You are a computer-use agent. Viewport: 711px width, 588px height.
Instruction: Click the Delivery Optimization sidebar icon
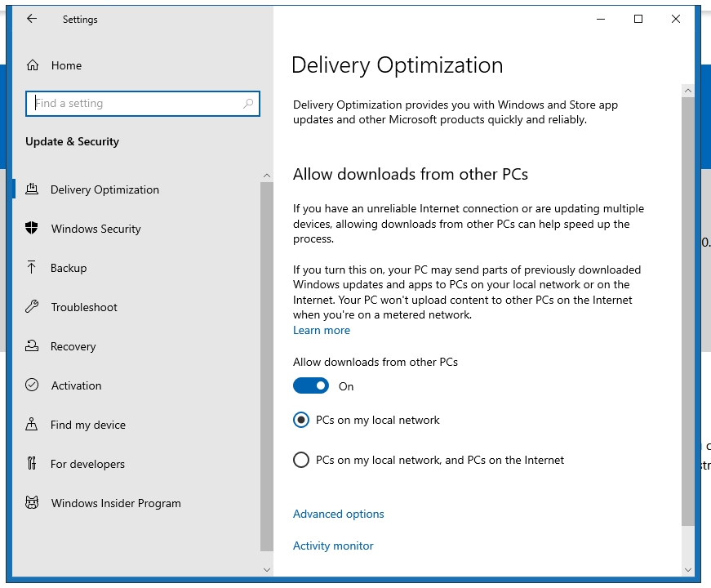[x=32, y=189]
